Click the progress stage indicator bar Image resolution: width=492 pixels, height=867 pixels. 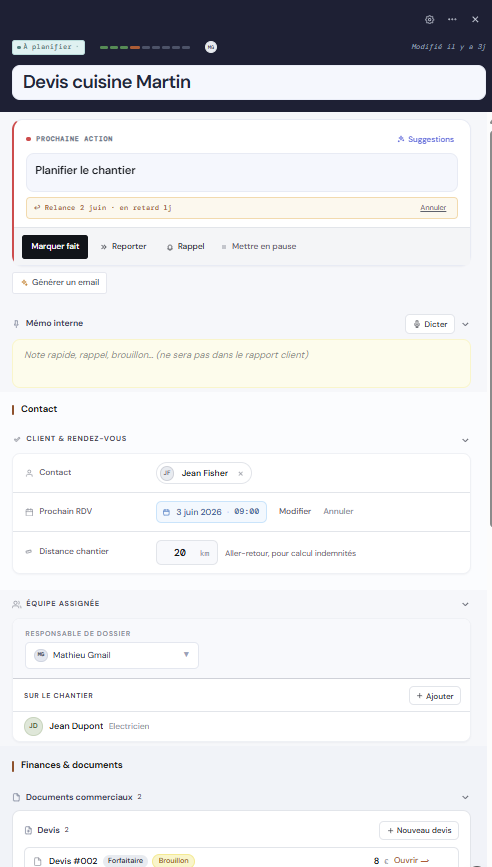click(145, 48)
